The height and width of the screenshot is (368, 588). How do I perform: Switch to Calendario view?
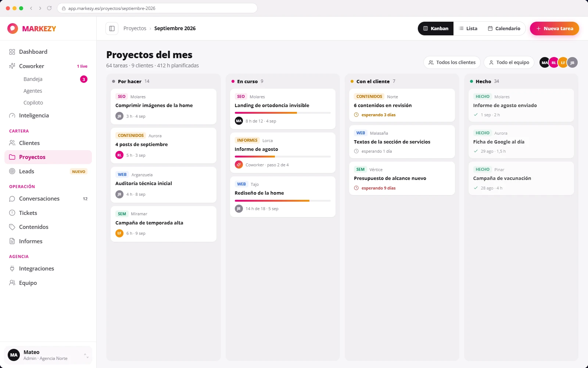pyautogui.click(x=504, y=28)
